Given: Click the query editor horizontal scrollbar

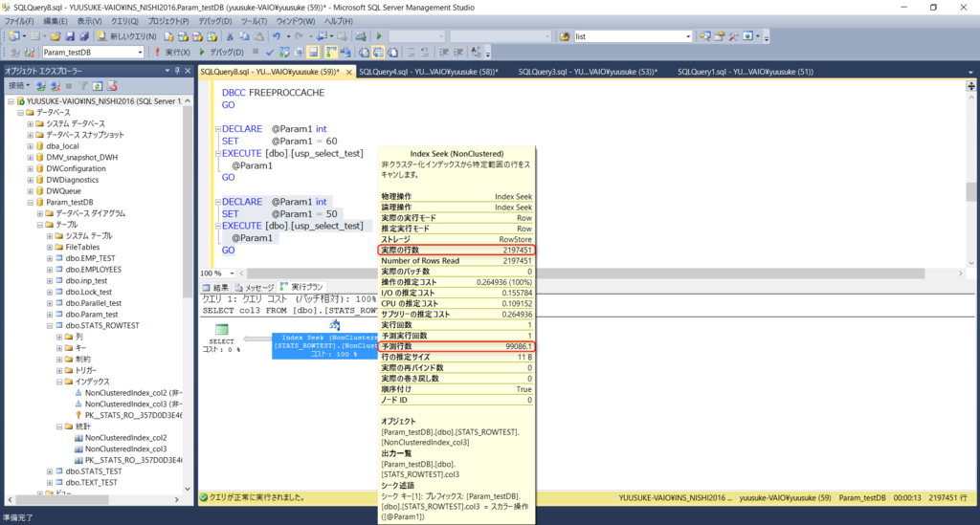Looking at the screenshot, I should point(585,273).
